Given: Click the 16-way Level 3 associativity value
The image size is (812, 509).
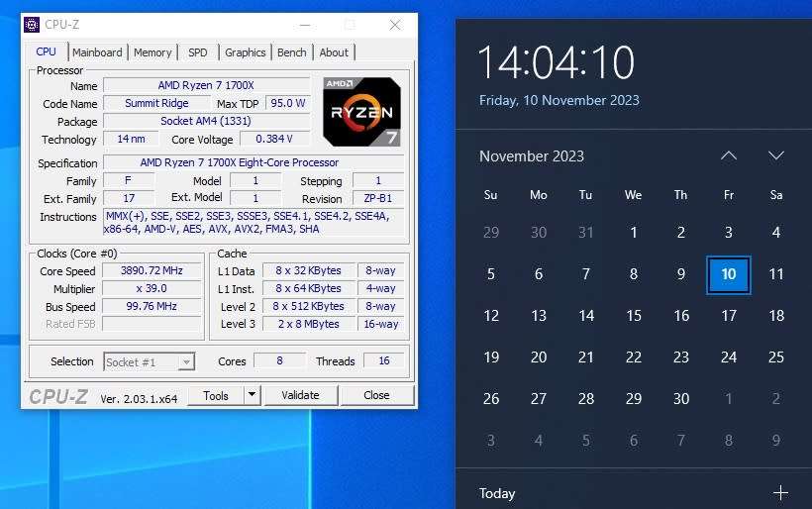Looking at the screenshot, I should pos(380,324).
